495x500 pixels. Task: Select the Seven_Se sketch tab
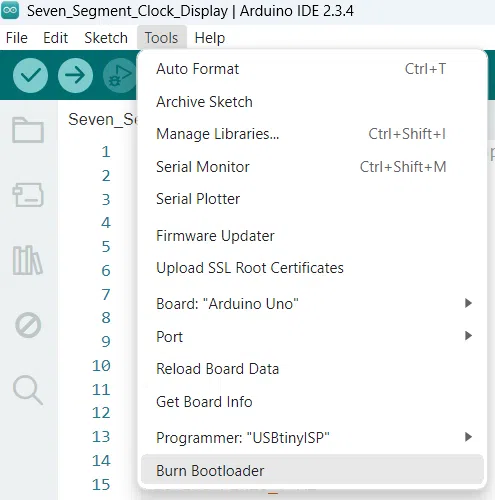(x=102, y=119)
